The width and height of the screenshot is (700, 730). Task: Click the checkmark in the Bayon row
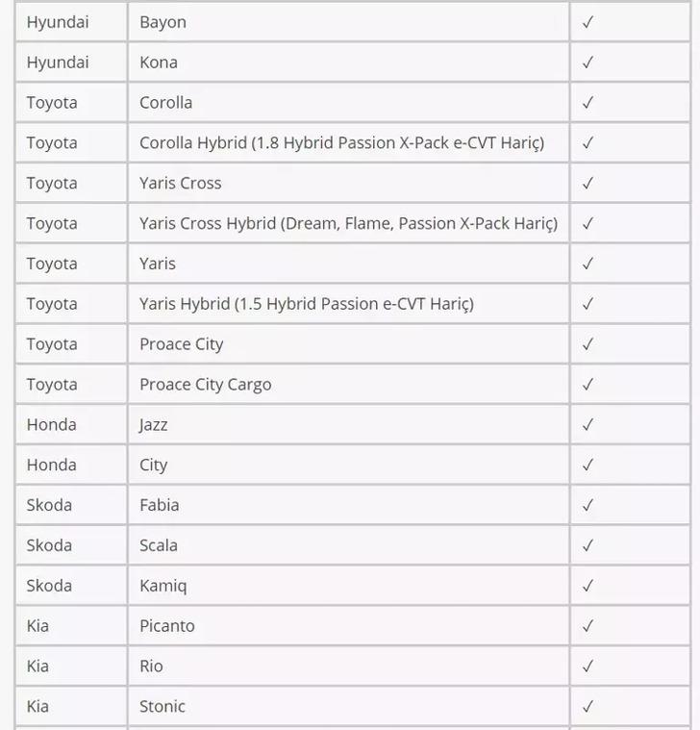pos(587,22)
